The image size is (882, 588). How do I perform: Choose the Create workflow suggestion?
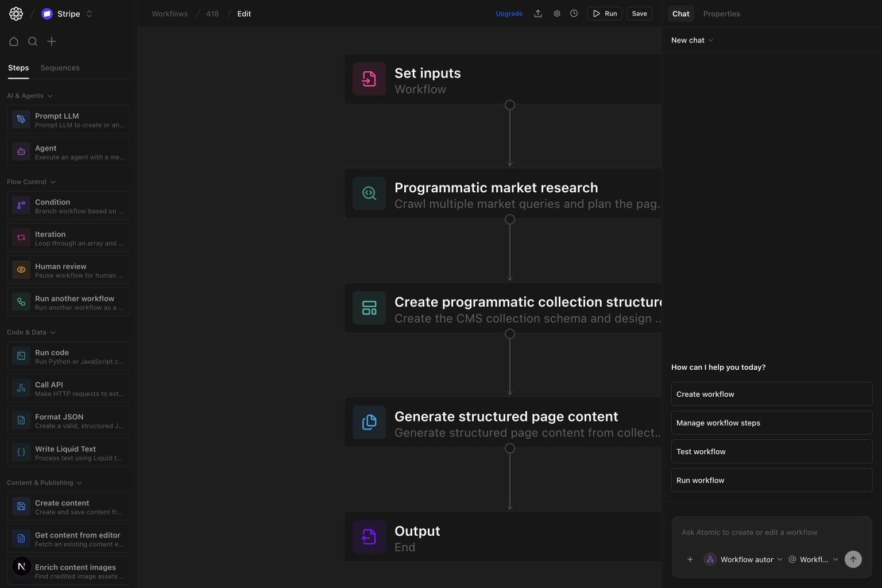(x=772, y=394)
